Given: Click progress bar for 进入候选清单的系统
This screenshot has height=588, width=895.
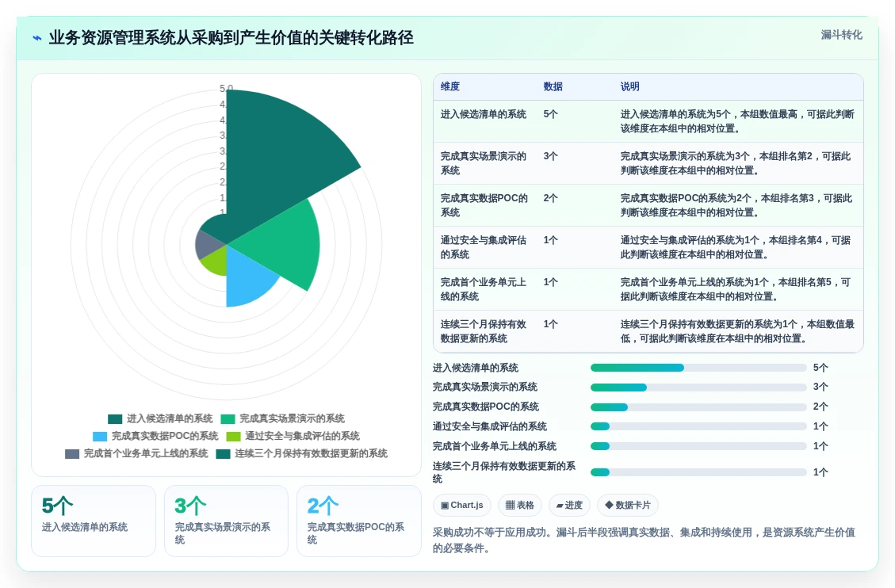Looking at the screenshot, I should (x=698, y=368).
